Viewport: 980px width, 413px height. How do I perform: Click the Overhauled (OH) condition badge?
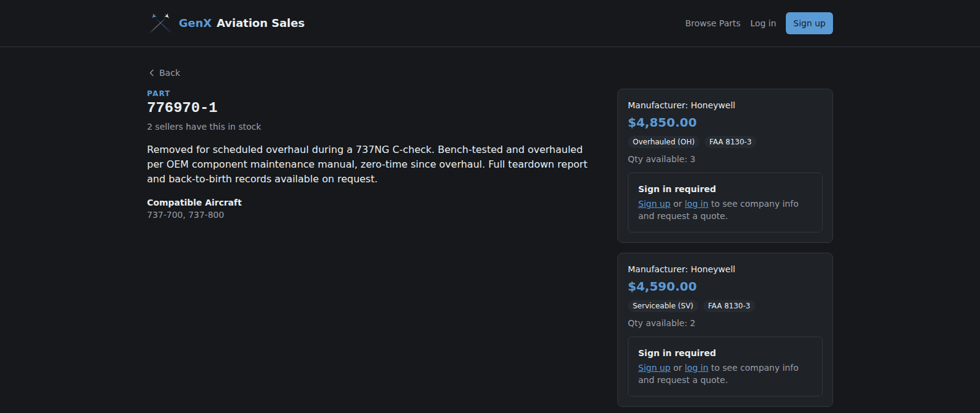(x=663, y=142)
